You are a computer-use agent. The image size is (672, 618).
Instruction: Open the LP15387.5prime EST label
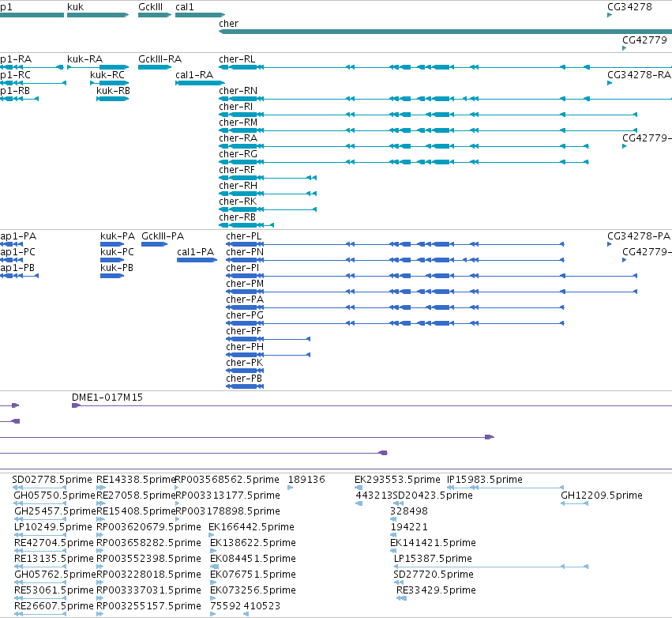pos(433,559)
